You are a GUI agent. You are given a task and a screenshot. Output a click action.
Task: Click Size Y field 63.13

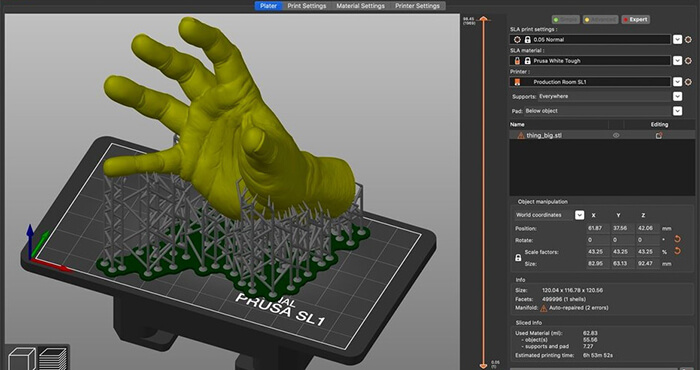coord(623,264)
